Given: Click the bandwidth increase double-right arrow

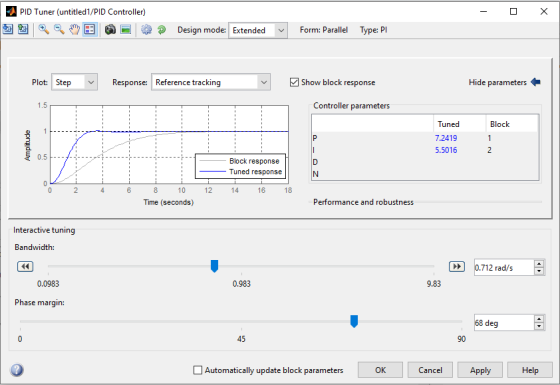Looking at the screenshot, I should coord(457,266).
